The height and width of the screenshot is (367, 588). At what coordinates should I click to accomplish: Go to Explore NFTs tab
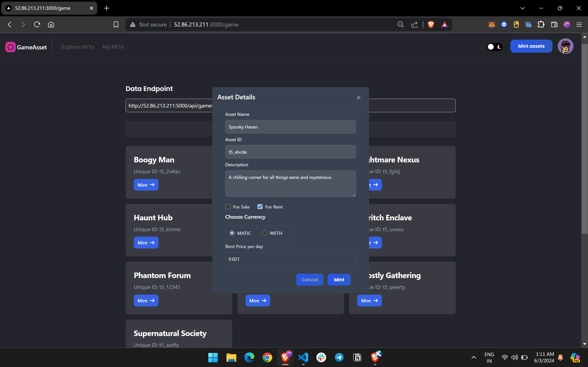[x=78, y=47]
